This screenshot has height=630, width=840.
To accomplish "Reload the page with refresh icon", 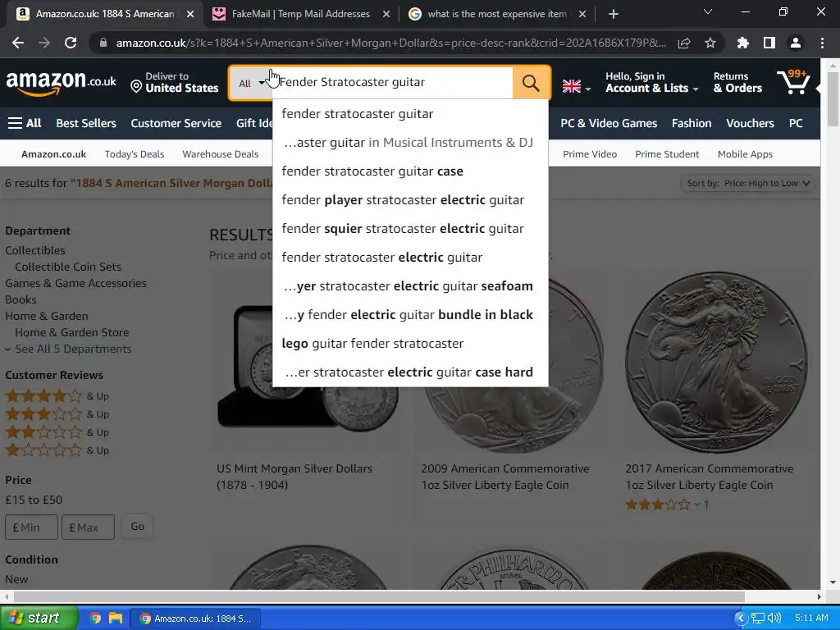I will [x=71, y=43].
